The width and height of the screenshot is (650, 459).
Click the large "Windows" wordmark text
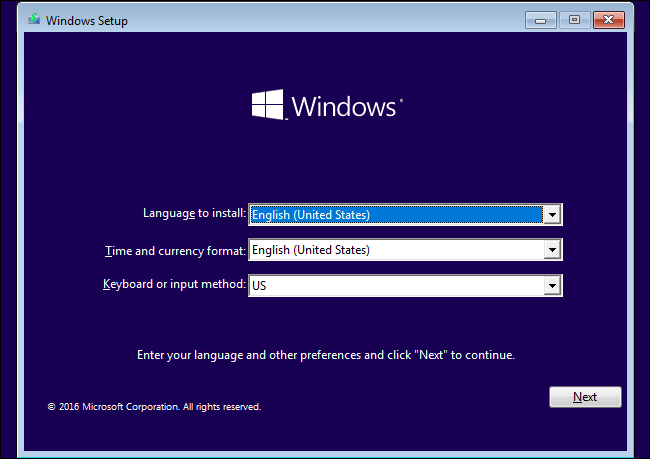(345, 106)
